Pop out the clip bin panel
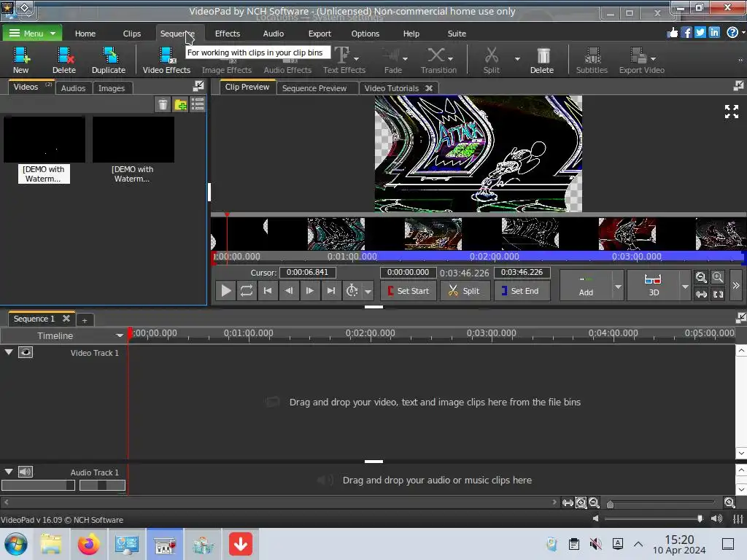Image resolution: width=747 pixels, height=560 pixels. [198, 86]
